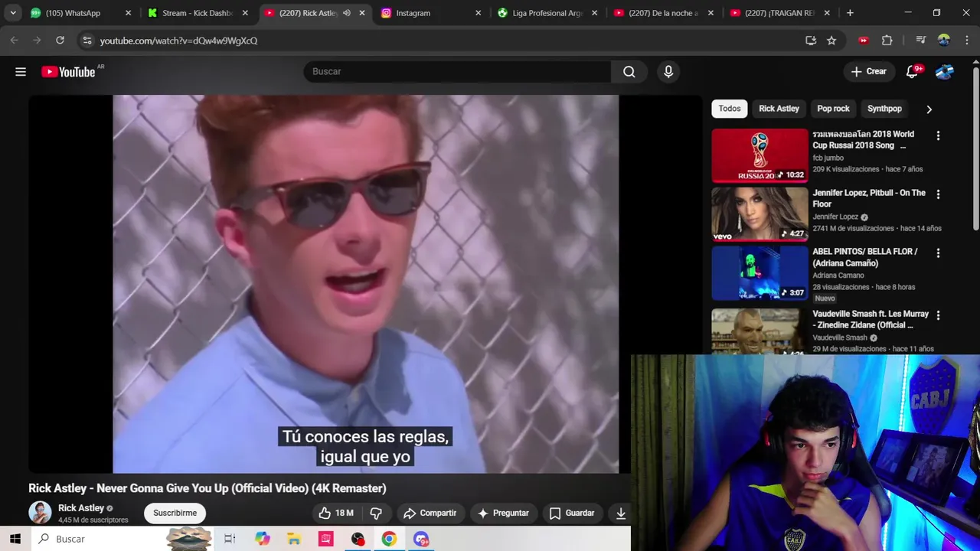Focus the YouTube Buscar search field
This screenshot has height=551, width=980.
click(457, 72)
